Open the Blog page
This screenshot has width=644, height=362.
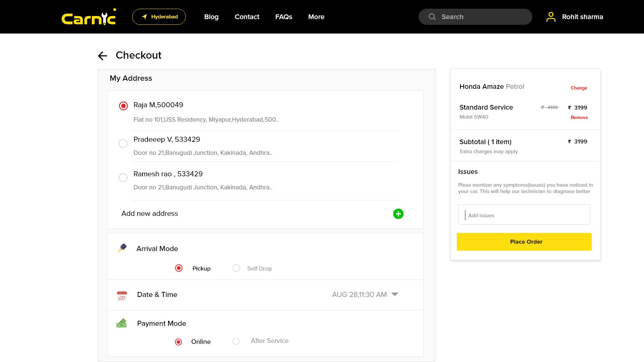click(x=211, y=17)
